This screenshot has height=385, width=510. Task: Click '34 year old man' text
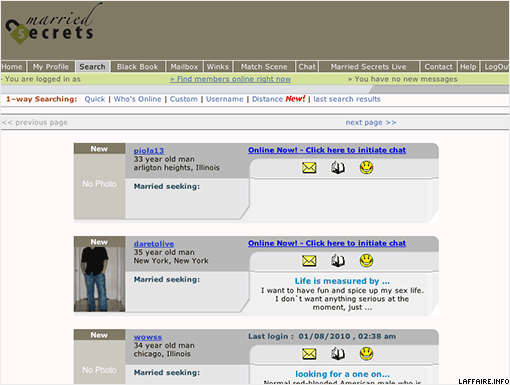164,345
